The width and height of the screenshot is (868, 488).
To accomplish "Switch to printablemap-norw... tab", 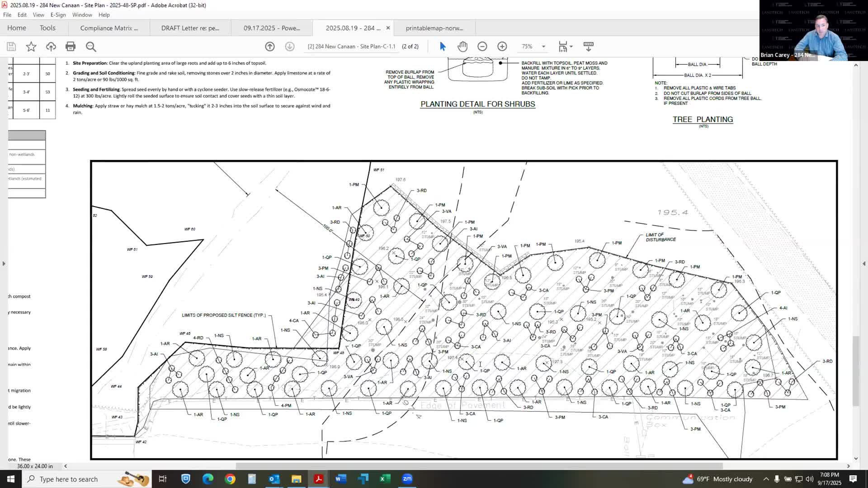I will [434, 28].
